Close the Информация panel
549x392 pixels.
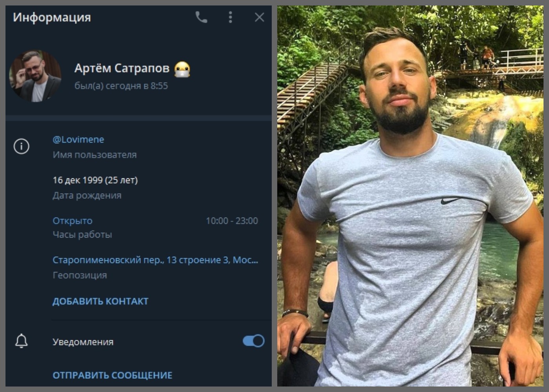(259, 17)
